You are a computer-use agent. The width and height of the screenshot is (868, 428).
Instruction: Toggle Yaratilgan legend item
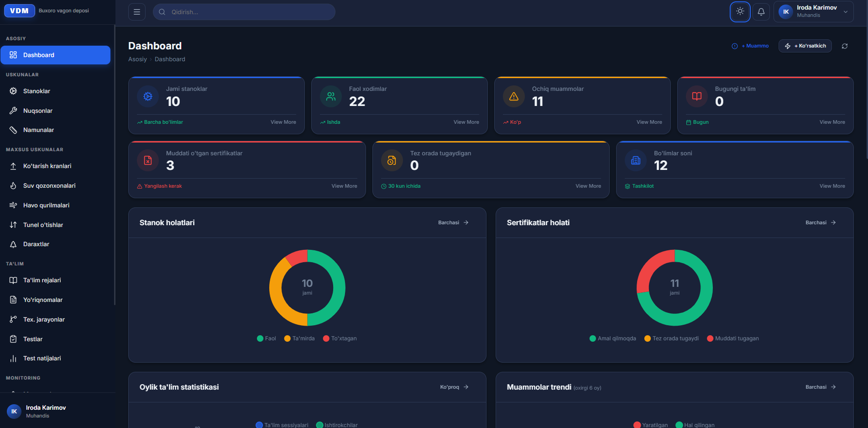[x=651, y=425]
